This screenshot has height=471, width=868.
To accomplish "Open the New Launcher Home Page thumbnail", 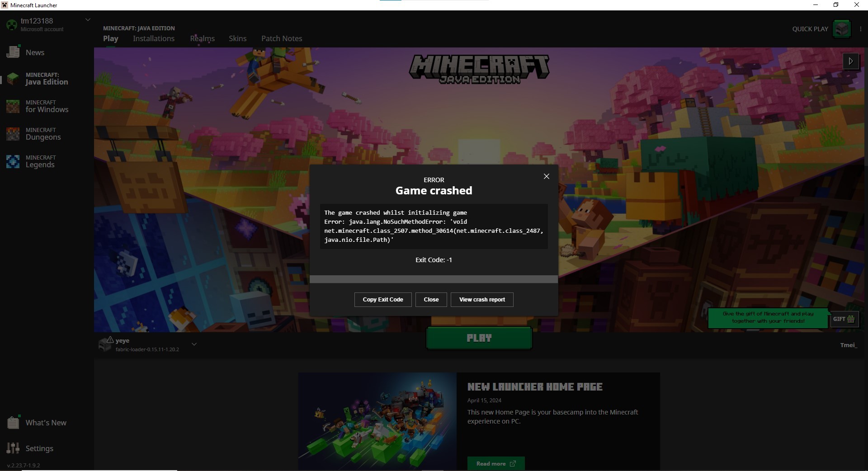I will point(377,421).
